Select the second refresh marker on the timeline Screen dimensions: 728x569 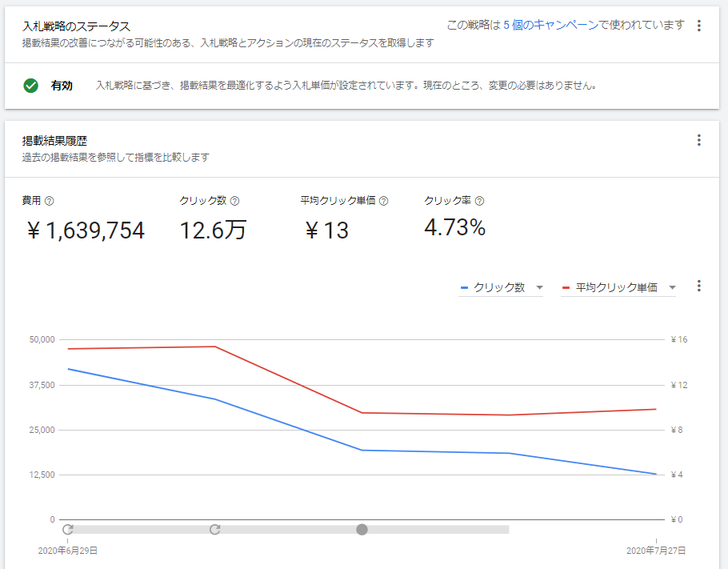(214, 529)
